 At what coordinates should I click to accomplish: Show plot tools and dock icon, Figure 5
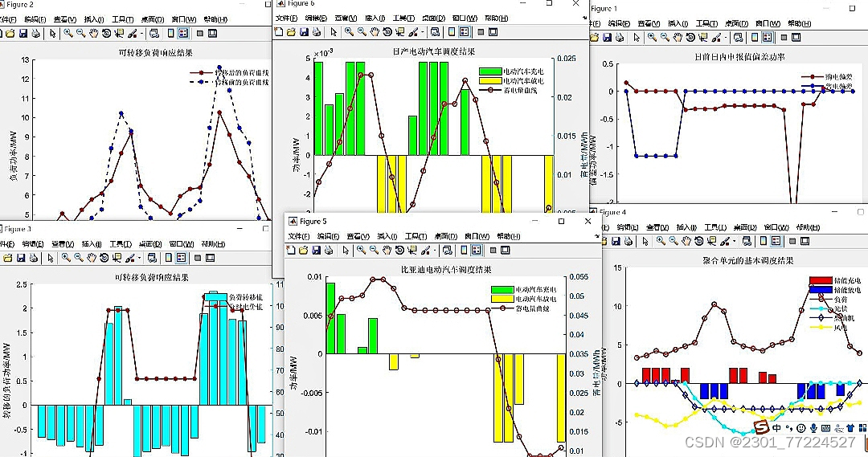tap(505, 250)
